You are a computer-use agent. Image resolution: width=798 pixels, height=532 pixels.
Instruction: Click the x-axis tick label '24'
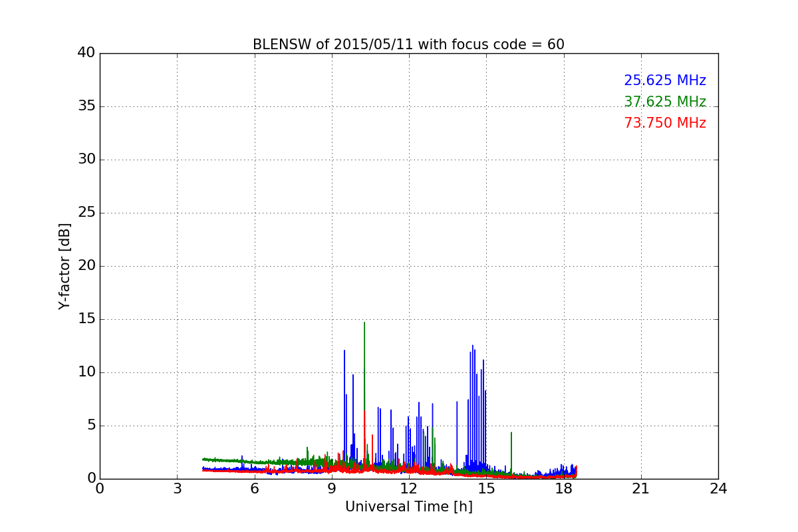point(718,489)
